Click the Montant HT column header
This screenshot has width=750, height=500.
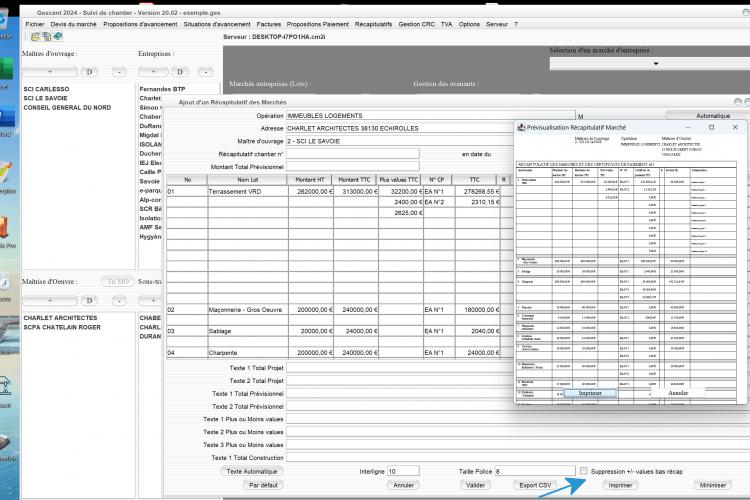pyautogui.click(x=309, y=180)
